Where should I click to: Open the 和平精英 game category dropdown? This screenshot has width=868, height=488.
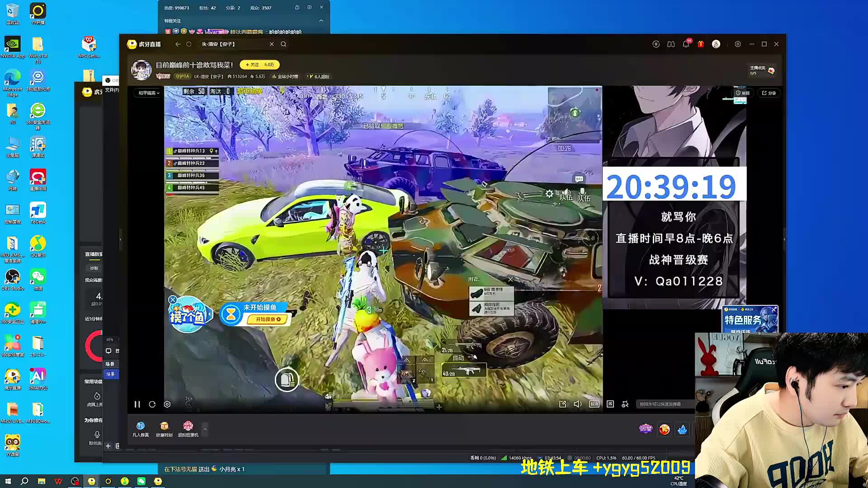(149, 93)
